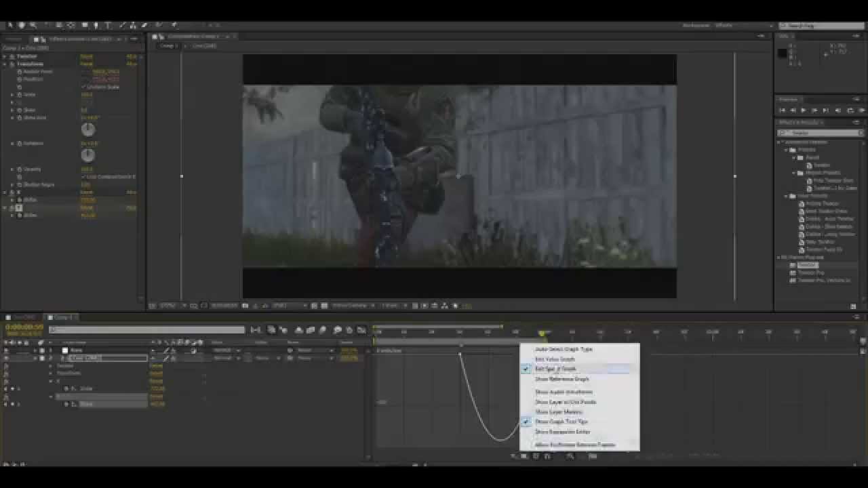Toggle graph editor Snap magnet button
Screen dimensions: 868x488
[x=547, y=456]
